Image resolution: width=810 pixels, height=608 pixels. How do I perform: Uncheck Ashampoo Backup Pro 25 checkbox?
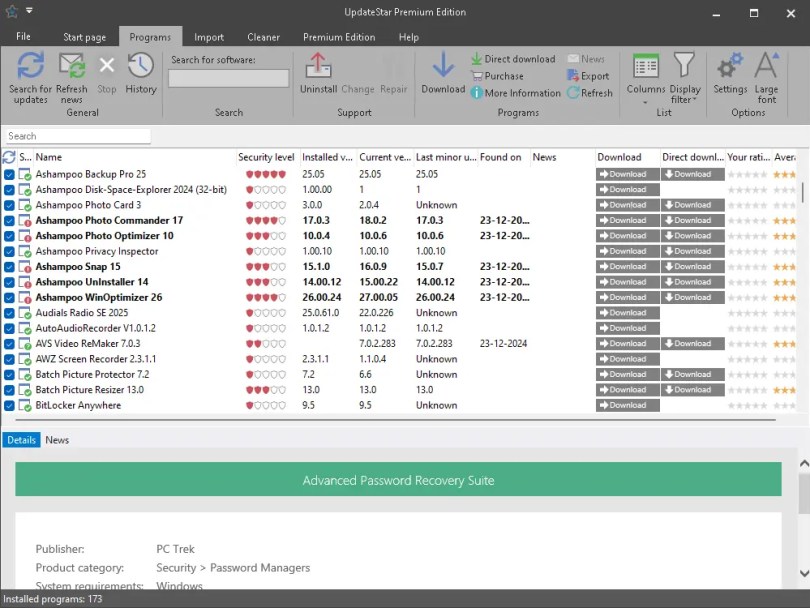[9, 175]
